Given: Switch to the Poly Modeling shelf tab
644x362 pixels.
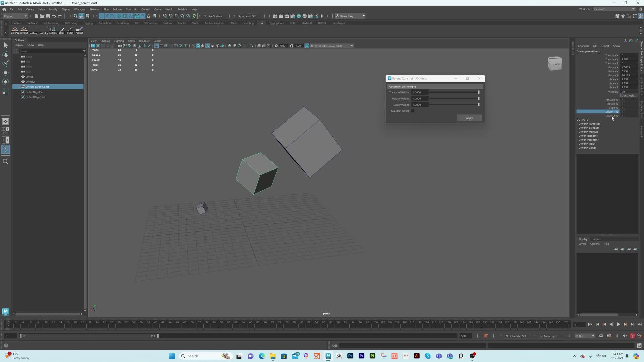Looking at the screenshot, I should [x=51, y=23].
